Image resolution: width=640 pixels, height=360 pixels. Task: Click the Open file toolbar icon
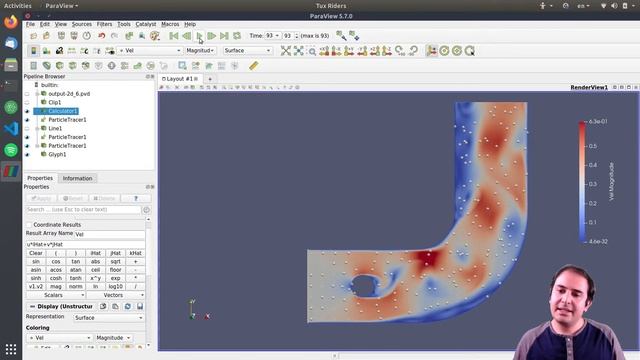(x=33, y=36)
